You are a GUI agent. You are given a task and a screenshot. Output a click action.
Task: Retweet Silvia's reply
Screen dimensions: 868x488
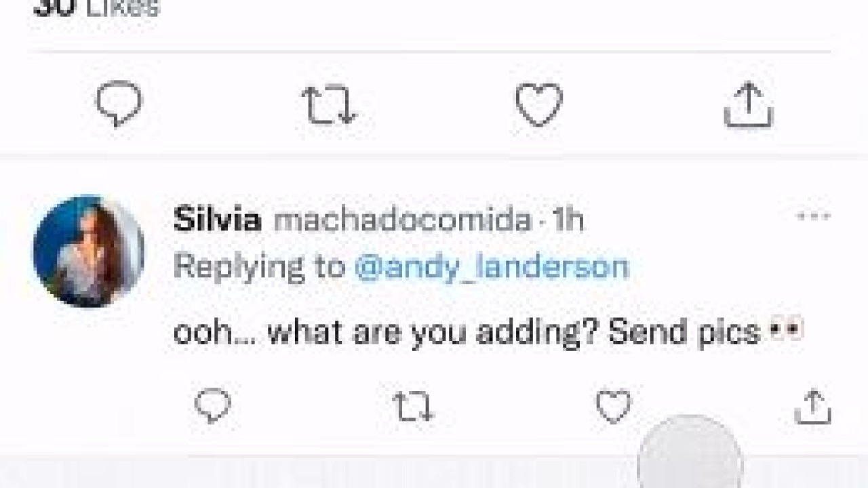coord(413,407)
